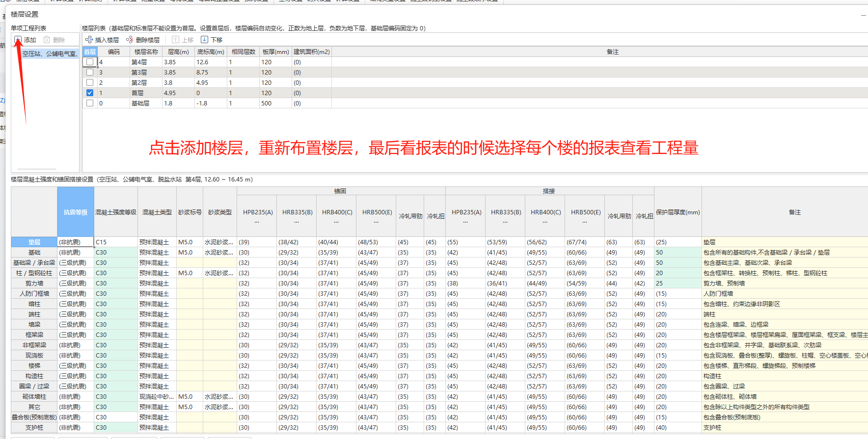Click the (非抗震) seismic cell in 垫层 row
The image size is (868, 439).
tap(76, 242)
